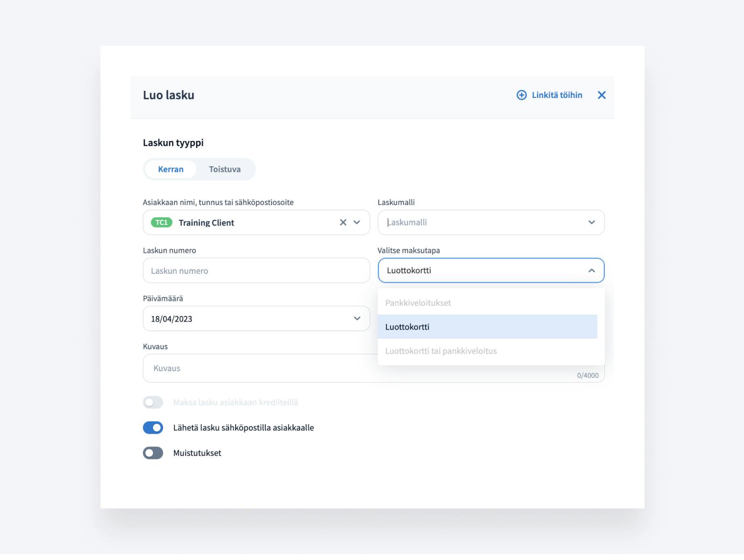The height and width of the screenshot is (560, 744).
Task: Focus the Laskun numero input field
Action: tap(256, 270)
